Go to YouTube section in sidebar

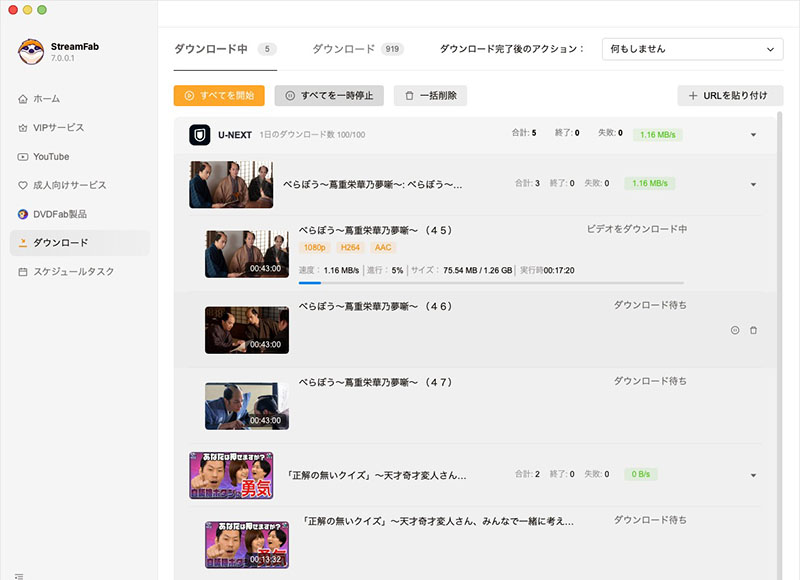(50, 157)
